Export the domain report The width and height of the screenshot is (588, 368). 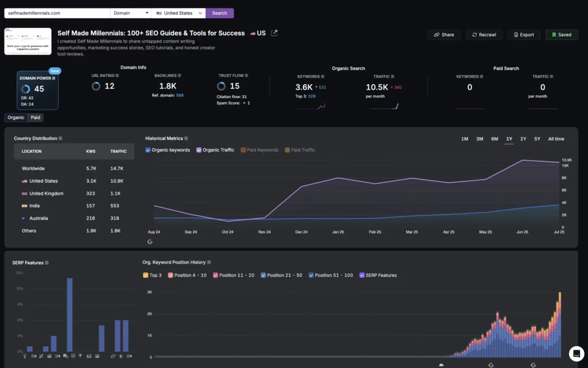(524, 34)
